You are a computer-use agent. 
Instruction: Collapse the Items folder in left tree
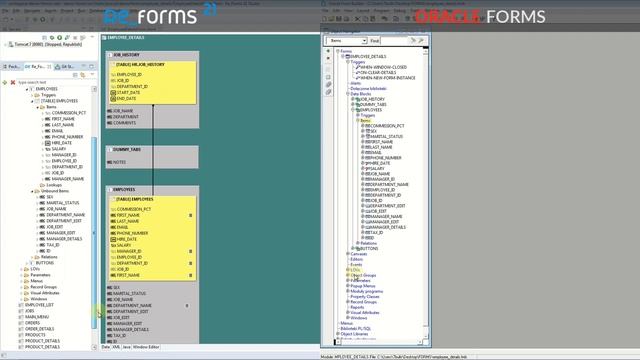tap(38, 107)
